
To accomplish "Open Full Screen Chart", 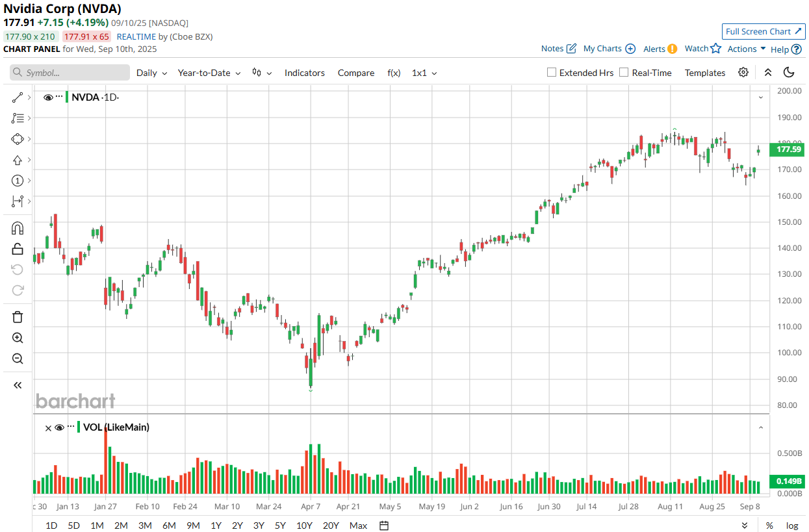I will (764, 31).
